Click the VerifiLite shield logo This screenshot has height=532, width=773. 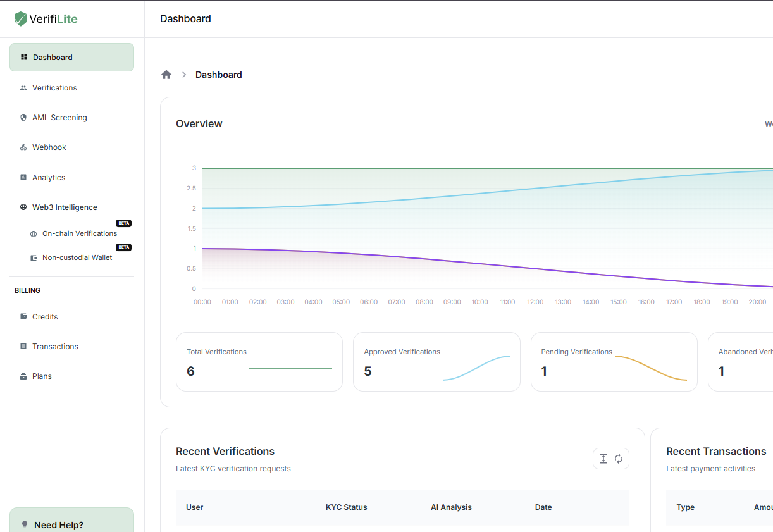[22, 19]
